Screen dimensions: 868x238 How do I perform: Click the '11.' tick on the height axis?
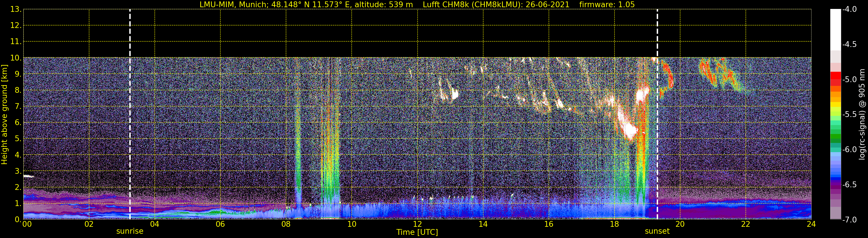[16, 42]
